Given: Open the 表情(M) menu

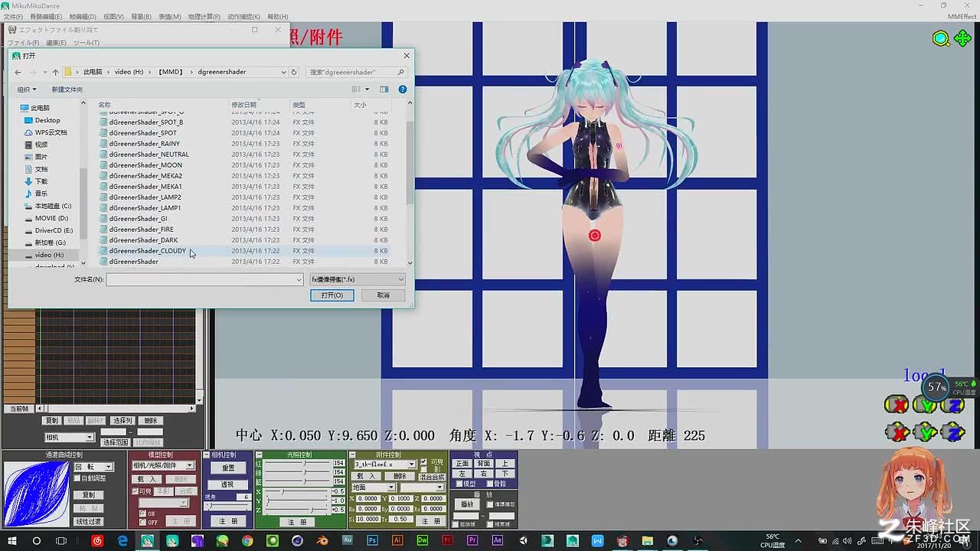Looking at the screenshot, I should tap(170, 16).
